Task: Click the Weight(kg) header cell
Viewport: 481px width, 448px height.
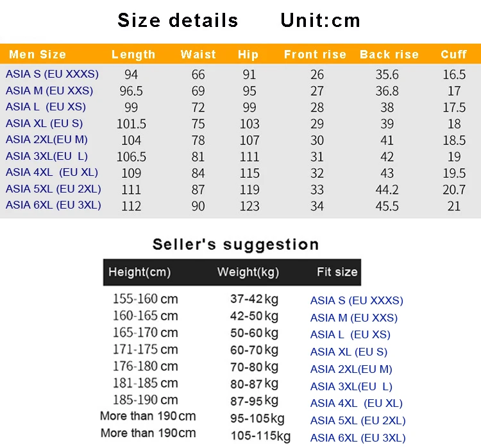Action: pos(248,272)
